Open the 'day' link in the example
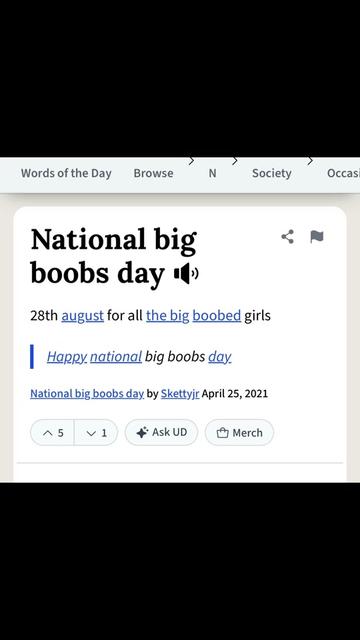 (220, 357)
